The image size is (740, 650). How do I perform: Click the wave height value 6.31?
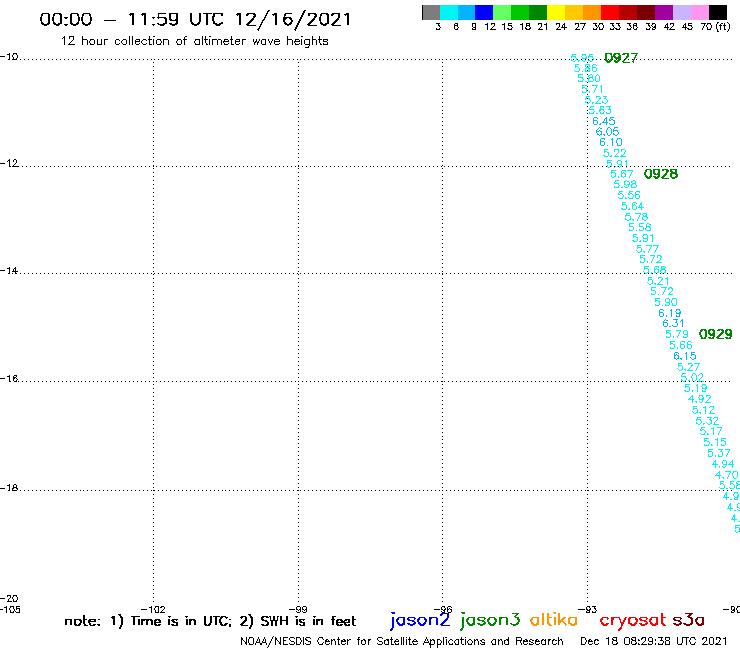673,323
